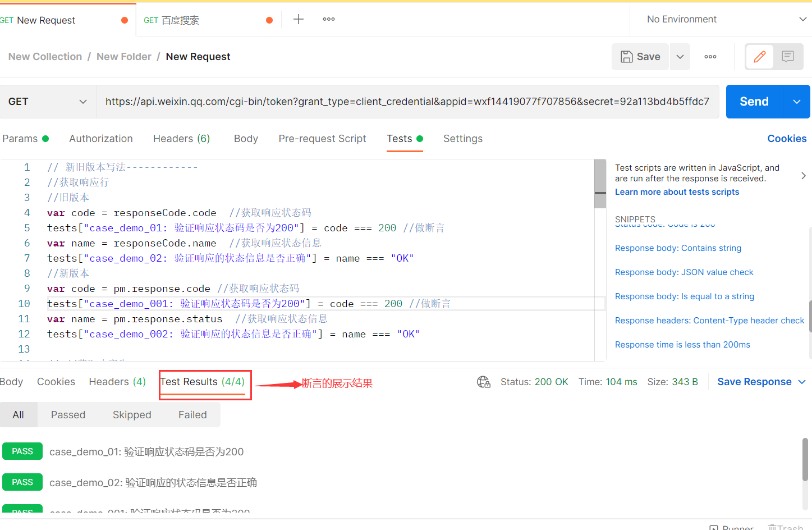Viewport: 812px width, 530px height.
Task: Show the response Cookies tab
Action: coord(56,382)
